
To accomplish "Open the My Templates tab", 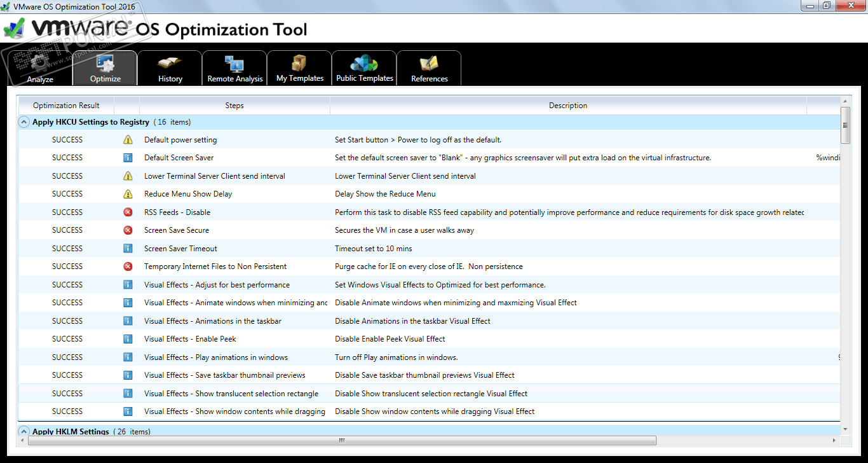I will [299, 67].
